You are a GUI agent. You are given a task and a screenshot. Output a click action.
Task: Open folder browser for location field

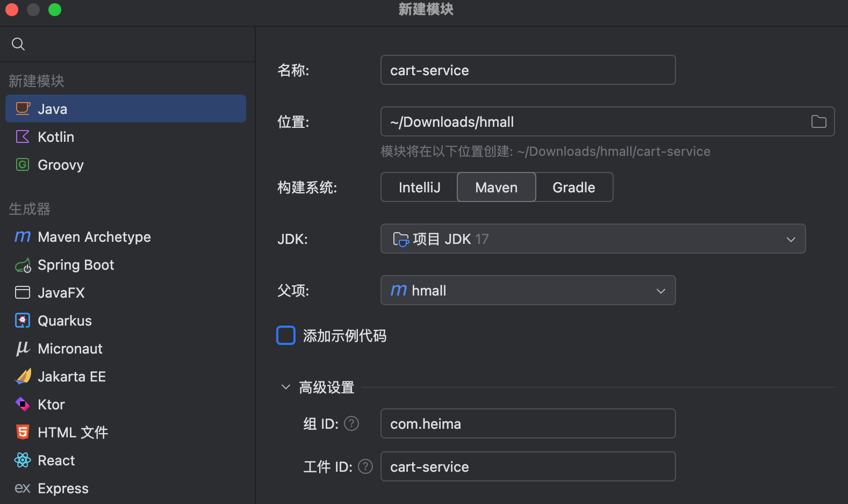tap(818, 121)
